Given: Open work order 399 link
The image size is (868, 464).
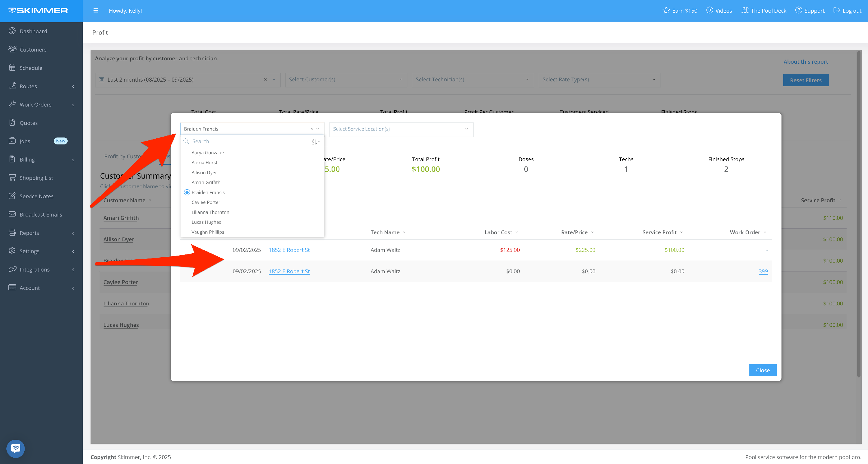Looking at the screenshot, I should (x=763, y=272).
